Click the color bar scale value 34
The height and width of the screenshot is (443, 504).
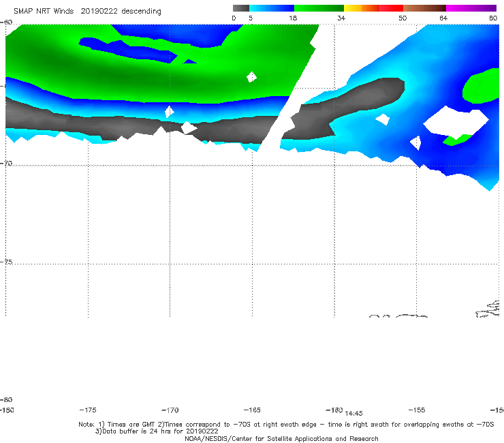[x=341, y=18]
